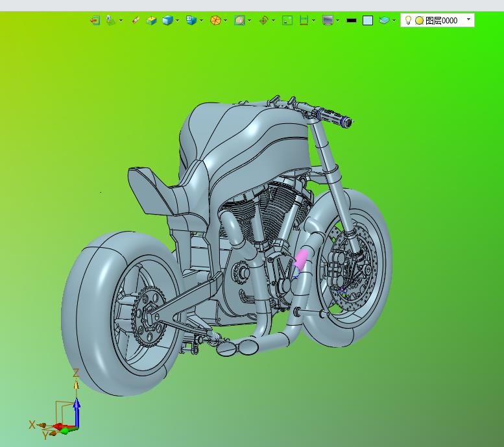Click the light blue fill color swatch
504x447 pixels.
pos(368,21)
